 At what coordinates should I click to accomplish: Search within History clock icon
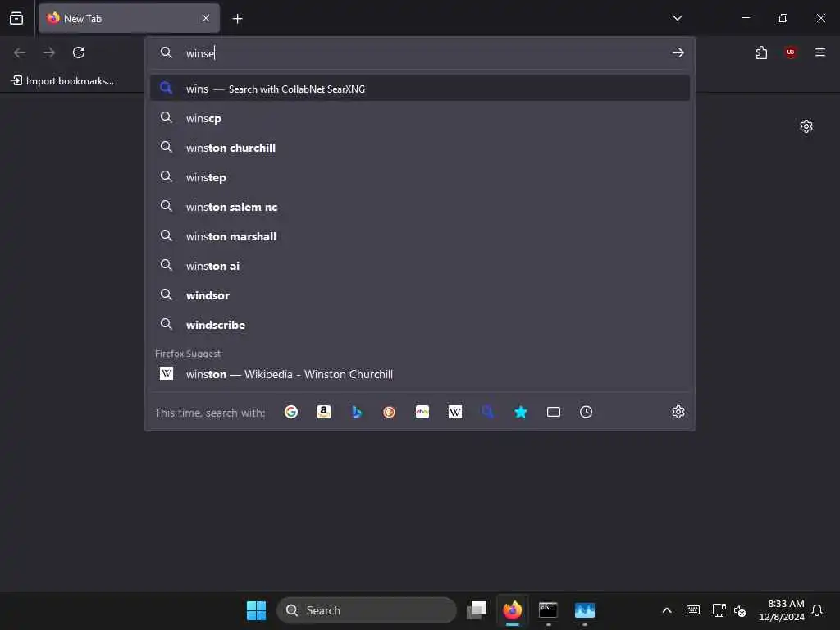click(586, 412)
